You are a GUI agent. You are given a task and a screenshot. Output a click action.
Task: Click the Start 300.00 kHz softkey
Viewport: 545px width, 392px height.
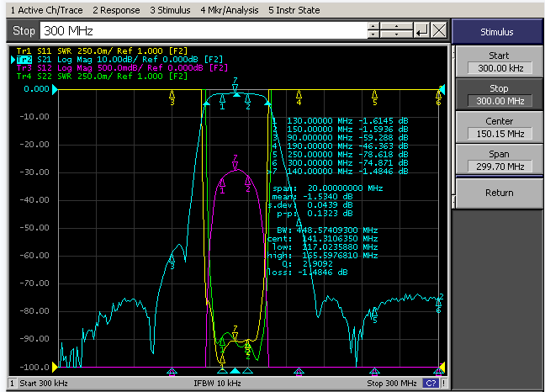pos(499,62)
